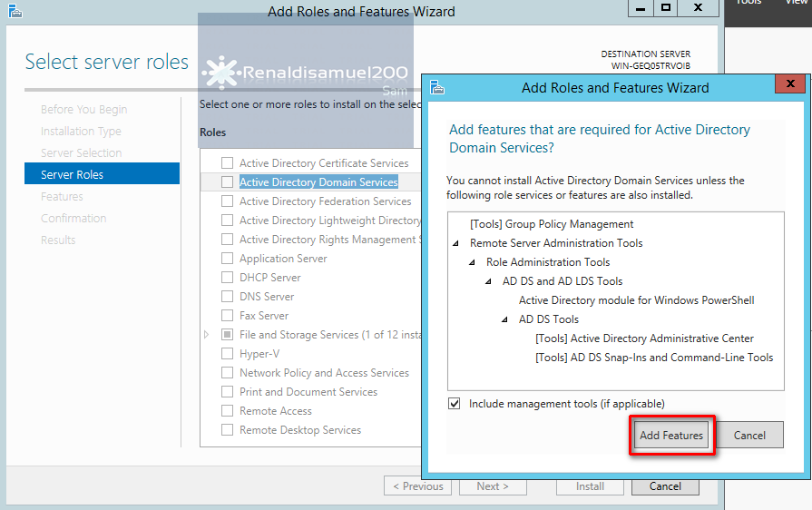Click the wizard icon in main title bar
Image resolution: width=812 pixels, height=510 pixels.
[x=15, y=11]
